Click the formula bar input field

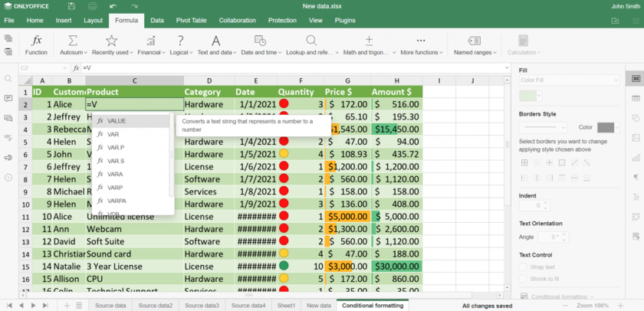291,68
